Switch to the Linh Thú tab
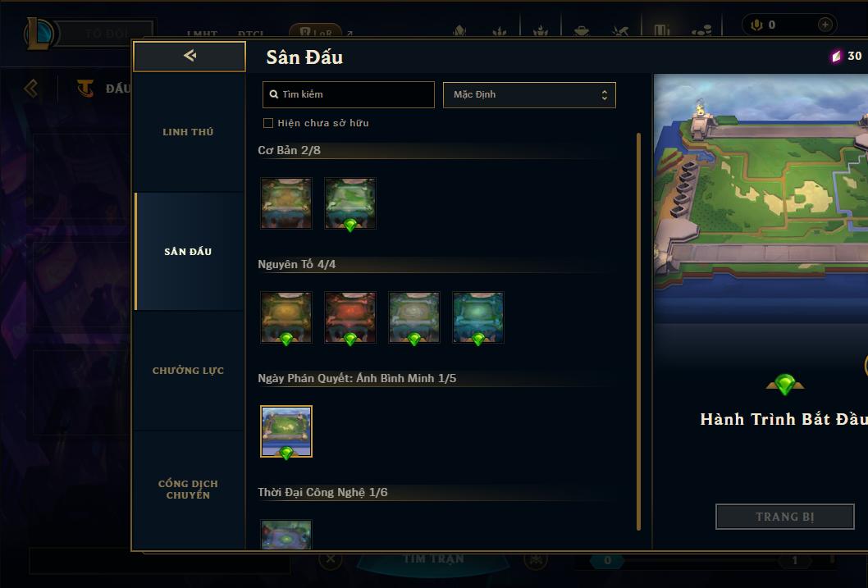Screen dimensions: 868x588 tap(188, 132)
